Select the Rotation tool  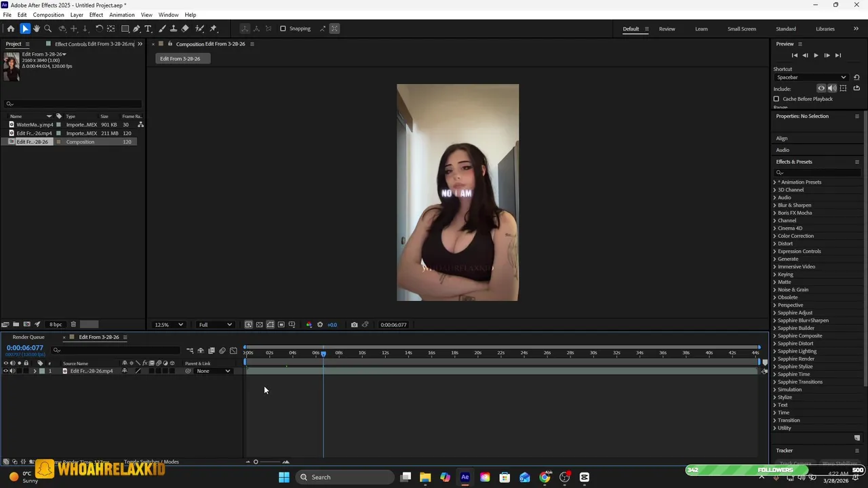click(x=99, y=28)
